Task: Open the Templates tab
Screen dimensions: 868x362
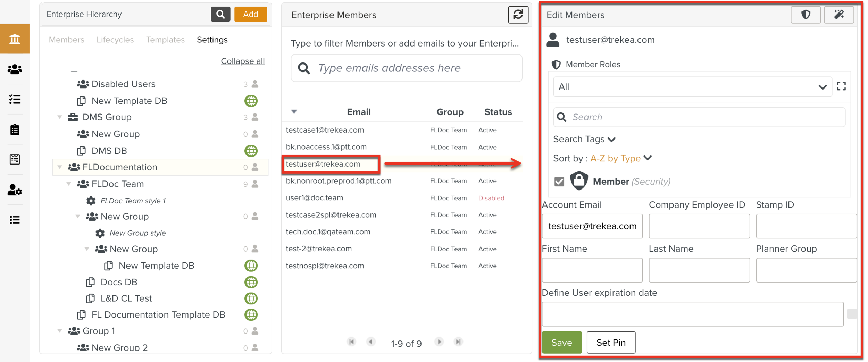Action: click(165, 40)
